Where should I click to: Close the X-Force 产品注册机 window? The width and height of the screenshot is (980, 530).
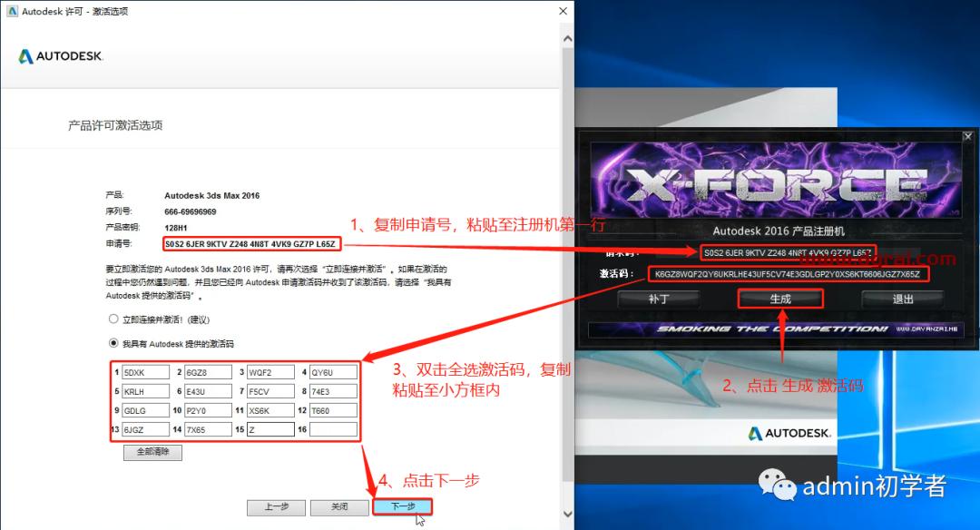tap(967, 136)
